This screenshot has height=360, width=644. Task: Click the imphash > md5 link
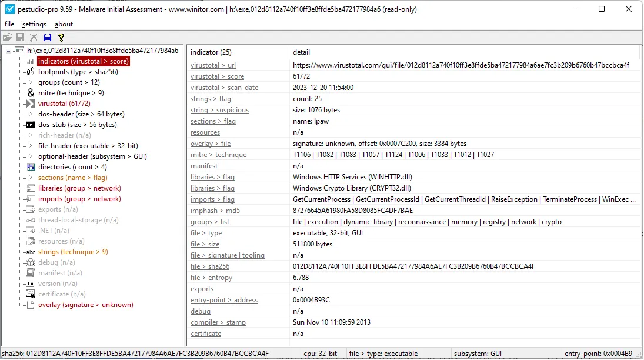pos(215,211)
